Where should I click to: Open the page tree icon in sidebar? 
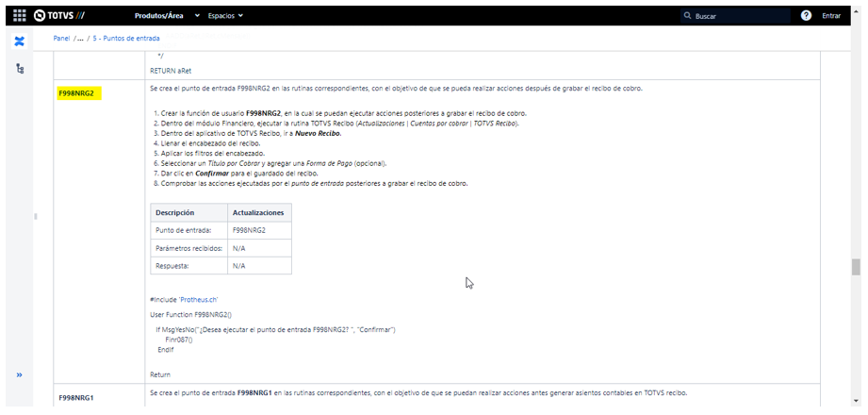pyautogui.click(x=20, y=69)
